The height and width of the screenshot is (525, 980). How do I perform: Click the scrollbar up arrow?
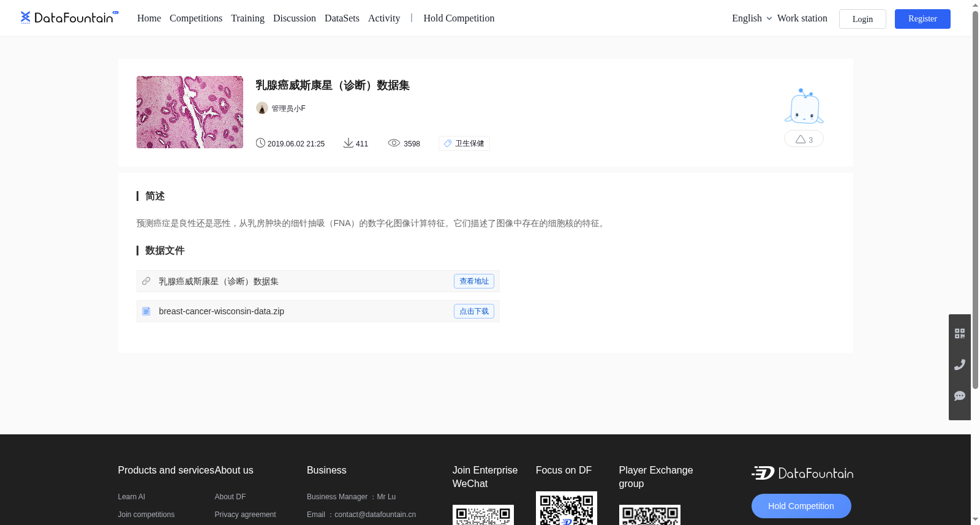[975, 5]
